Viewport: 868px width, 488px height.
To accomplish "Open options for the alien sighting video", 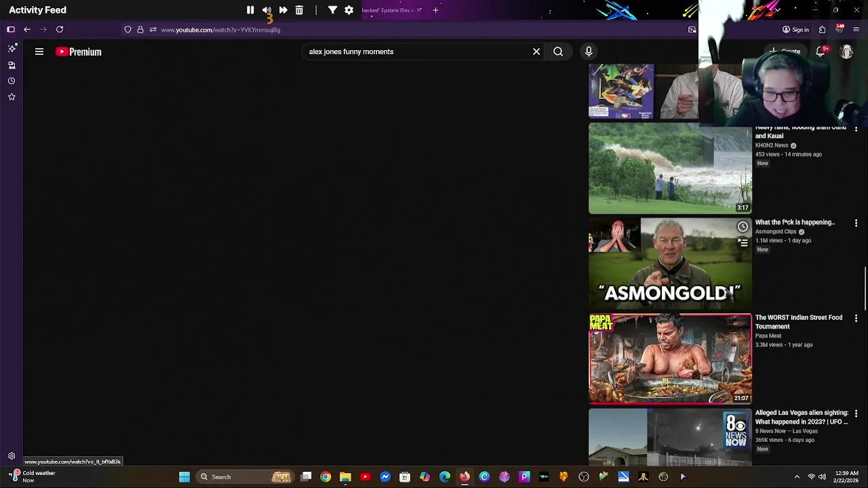I will coord(856,413).
